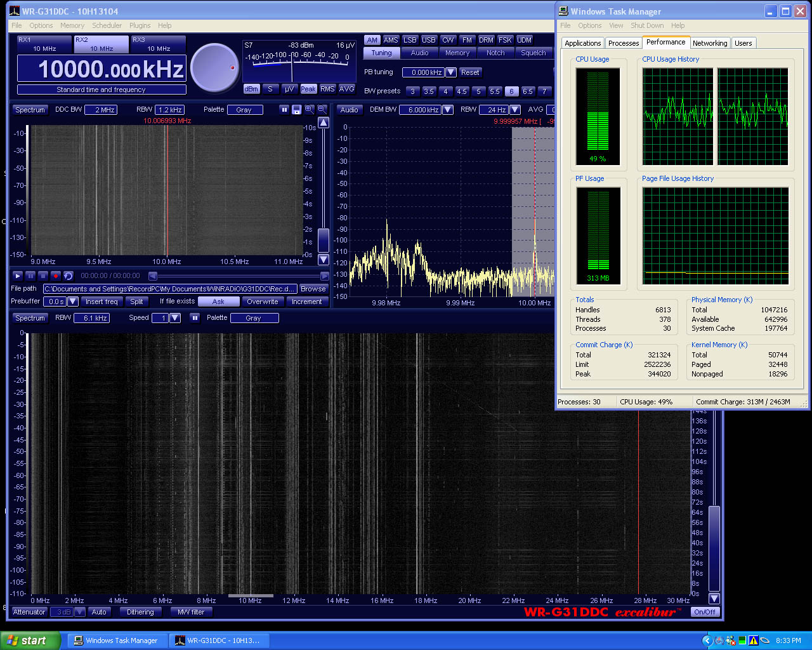Select the LSB demodulation mode
812x650 pixels.
410,40
